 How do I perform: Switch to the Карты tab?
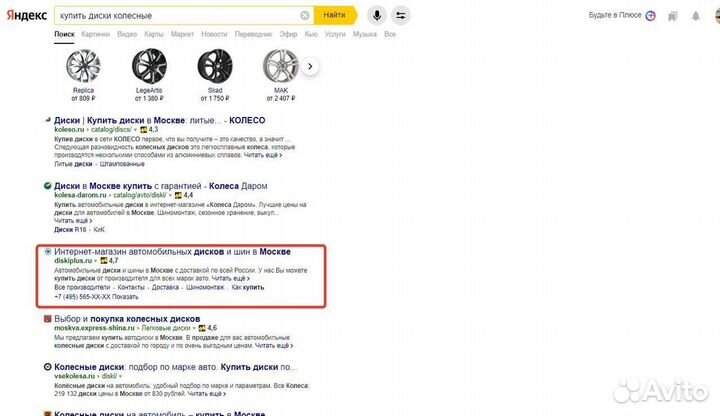154,34
